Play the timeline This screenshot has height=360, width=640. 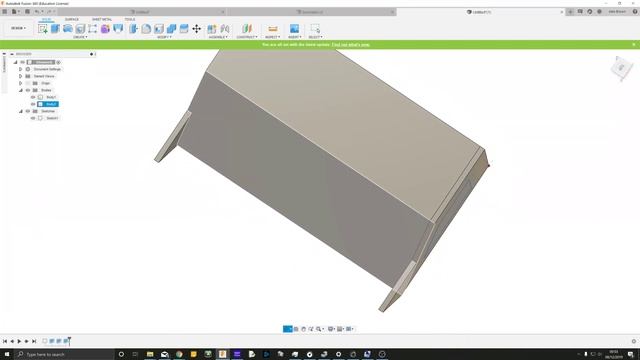[19, 341]
